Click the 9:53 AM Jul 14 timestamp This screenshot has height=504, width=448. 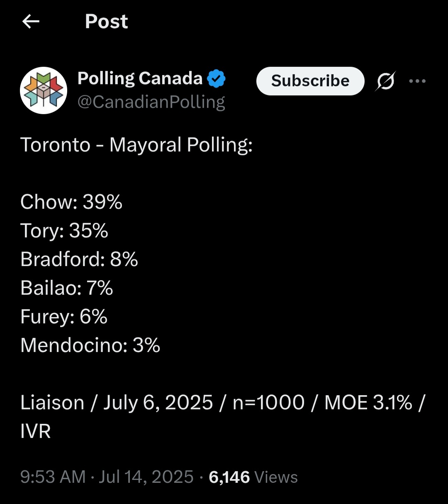pyautogui.click(x=107, y=477)
